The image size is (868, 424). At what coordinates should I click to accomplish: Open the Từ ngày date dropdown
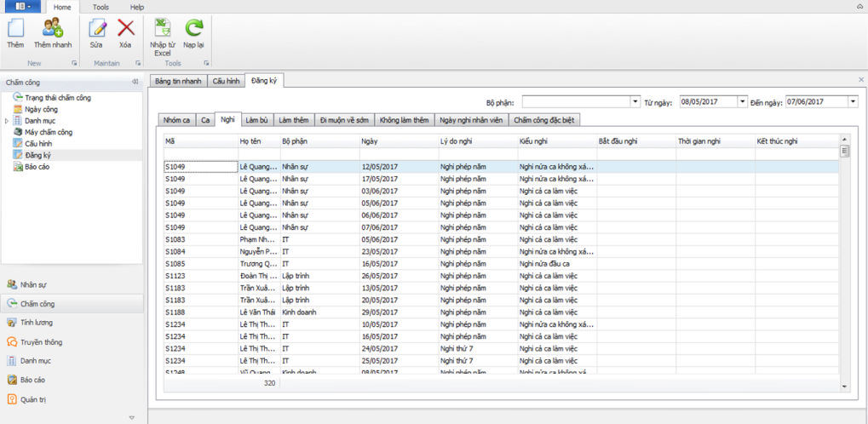click(x=742, y=102)
